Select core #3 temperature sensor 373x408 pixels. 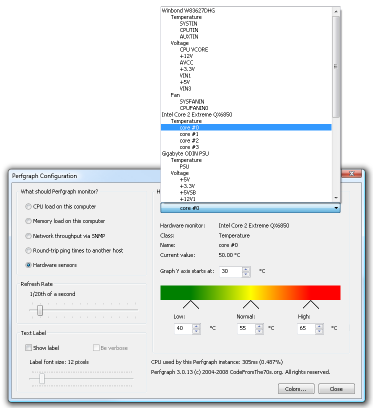click(189, 147)
